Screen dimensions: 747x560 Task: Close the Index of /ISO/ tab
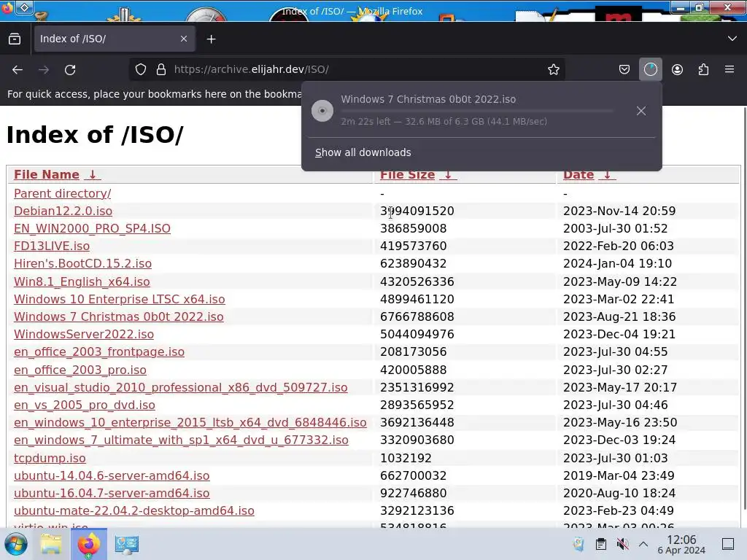(x=184, y=39)
